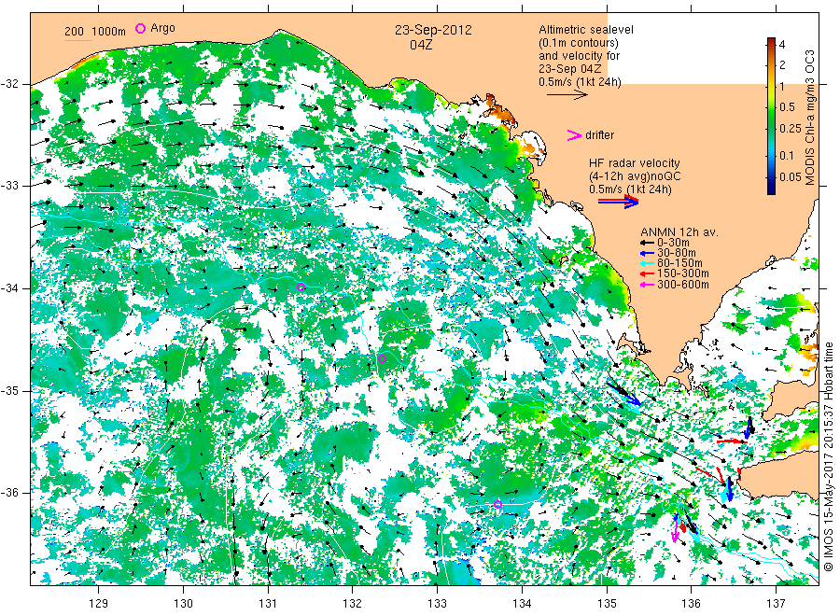This screenshot has width=840, height=616.
Task: Click the '129' longitude axis label
Action: click(x=99, y=604)
